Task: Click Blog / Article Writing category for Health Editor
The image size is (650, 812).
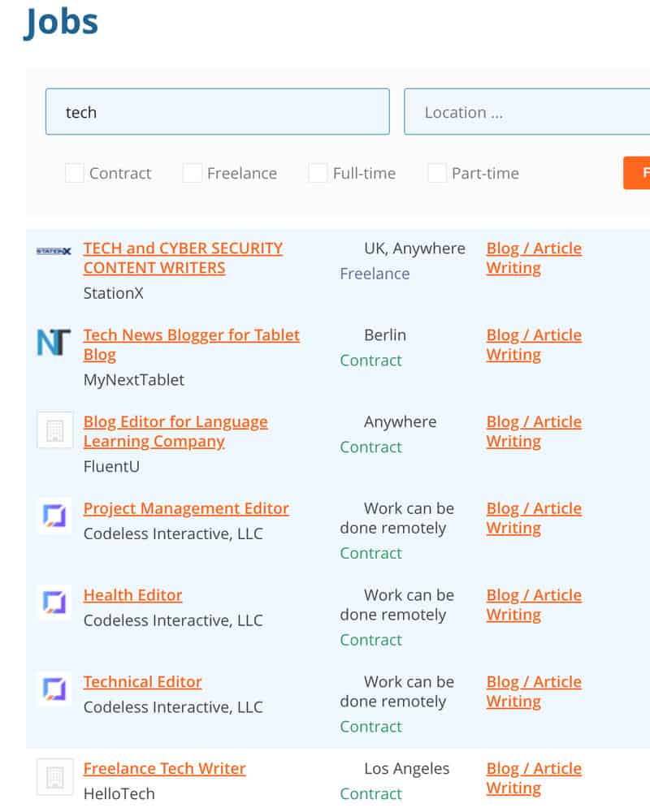Action: [x=533, y=605]
